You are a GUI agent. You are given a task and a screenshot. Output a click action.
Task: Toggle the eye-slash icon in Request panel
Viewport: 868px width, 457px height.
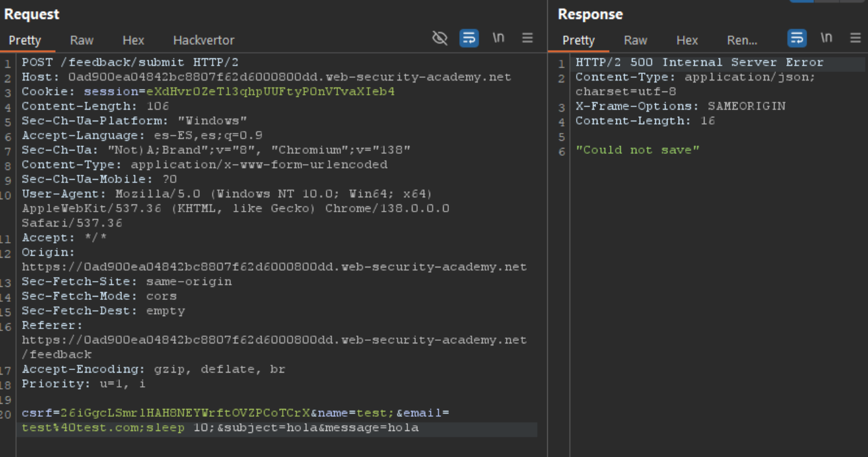pyautogui.click(x=440, y=38)
